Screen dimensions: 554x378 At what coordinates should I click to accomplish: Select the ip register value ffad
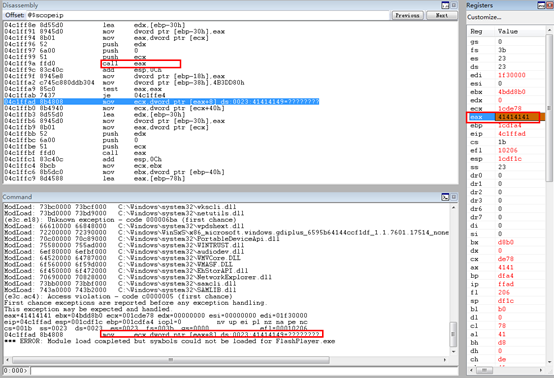click(x=506, y=284)
